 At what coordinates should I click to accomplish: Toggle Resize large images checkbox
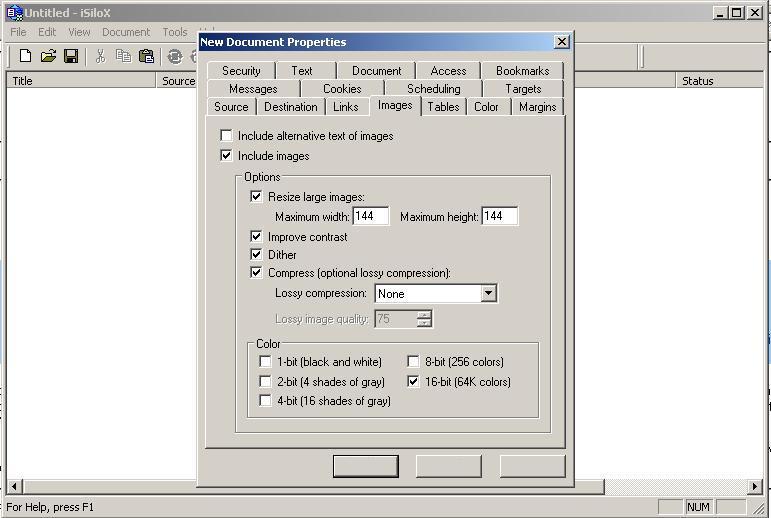coord(256,196)
